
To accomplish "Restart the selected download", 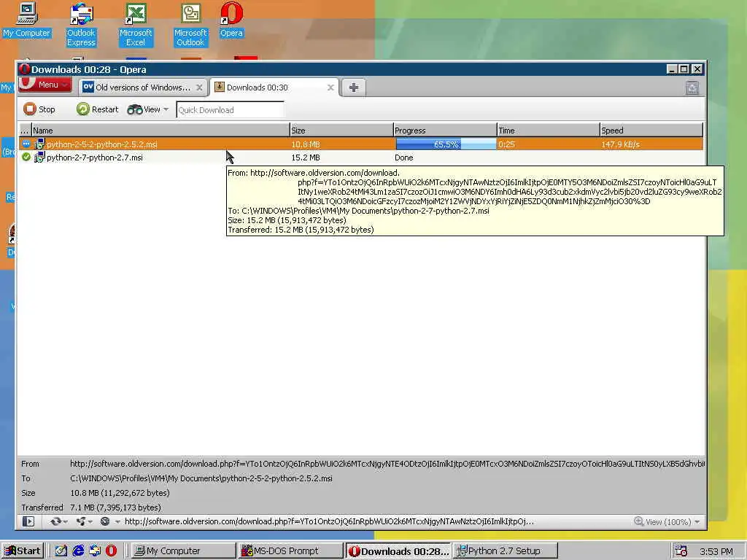I will coord(97,109).
